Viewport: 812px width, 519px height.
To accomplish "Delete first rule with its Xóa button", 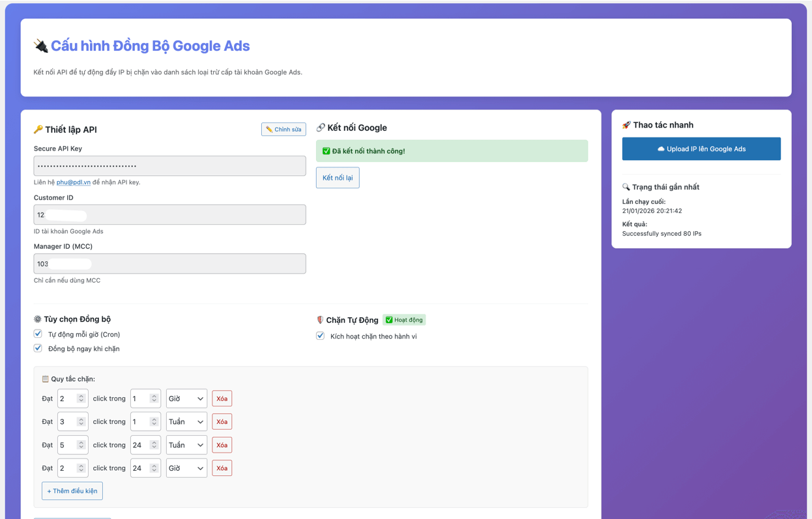I will (x=222, y=399).
